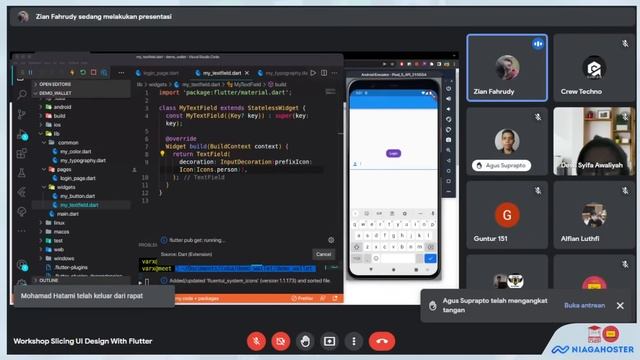Click emulator volume up icon

449,99
